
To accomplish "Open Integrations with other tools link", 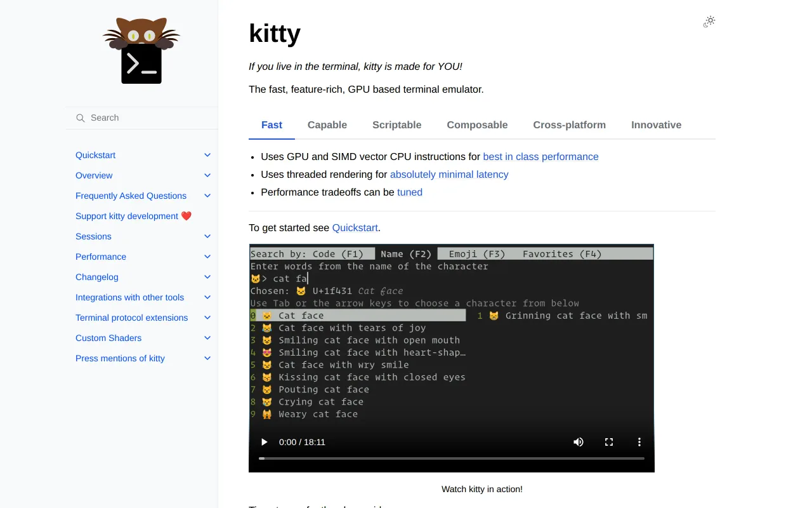I will (129, 297).
